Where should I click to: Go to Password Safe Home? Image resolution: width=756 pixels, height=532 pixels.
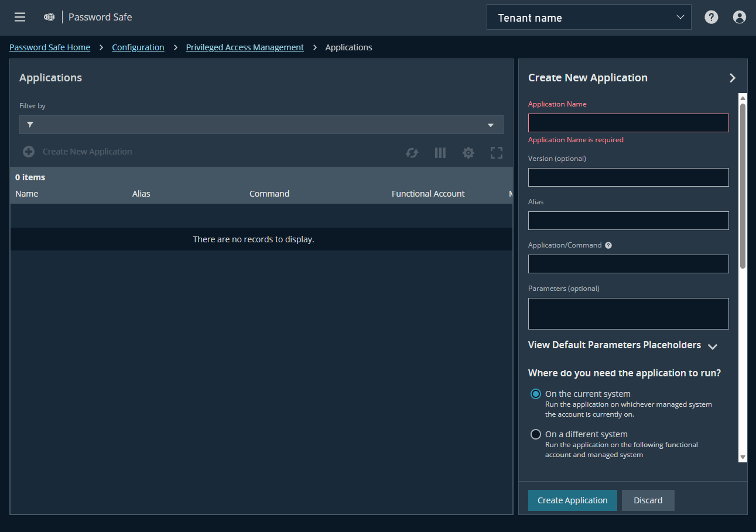pyautogui.click(x=50, y=47)
